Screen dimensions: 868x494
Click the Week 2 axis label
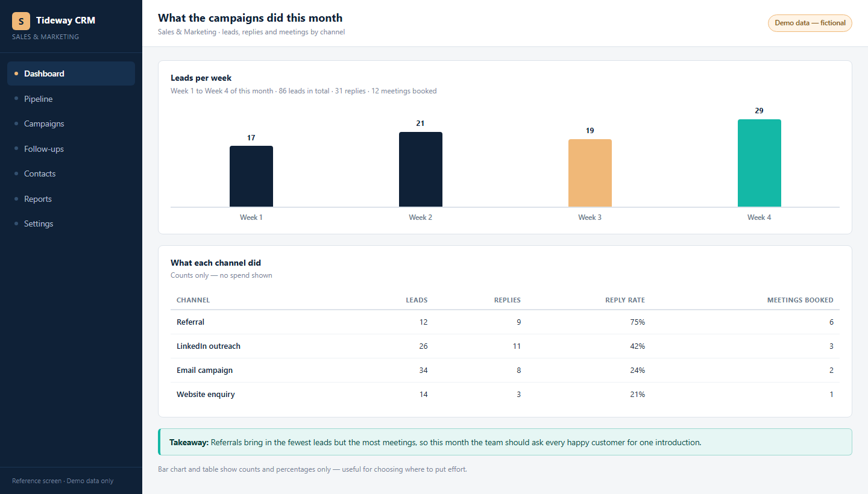tap(421, 217)
